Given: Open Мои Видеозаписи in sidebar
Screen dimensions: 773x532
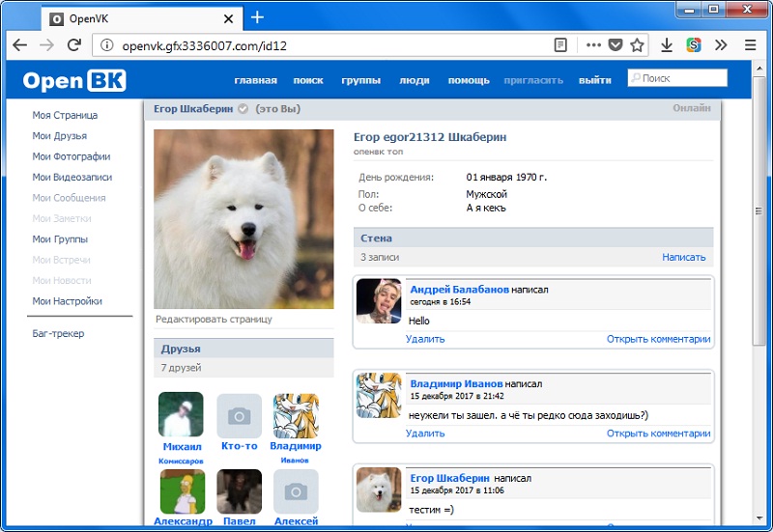Looking at the screenshot, I should coord(72,177).
